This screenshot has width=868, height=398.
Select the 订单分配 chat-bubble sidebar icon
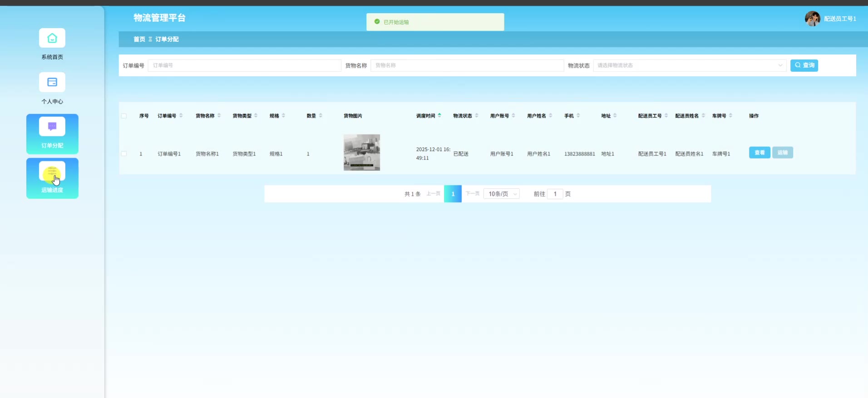tap(52, 126)
